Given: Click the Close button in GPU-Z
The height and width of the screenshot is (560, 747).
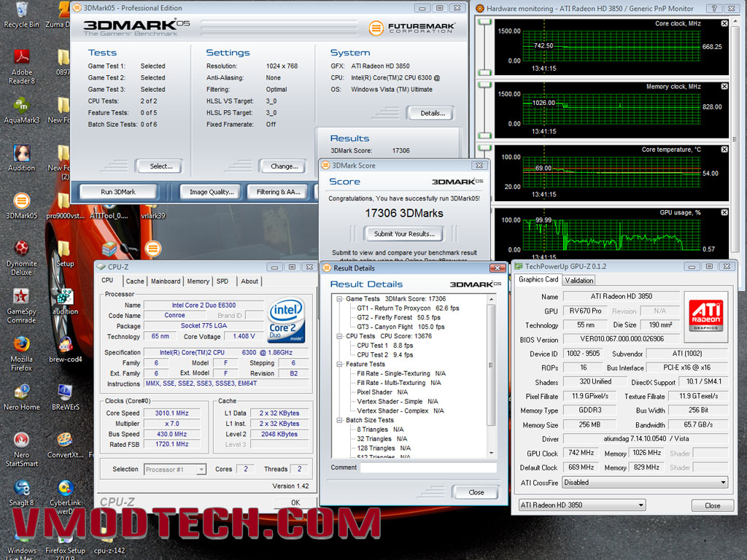Looking at the screenshot, I should 712,506.
